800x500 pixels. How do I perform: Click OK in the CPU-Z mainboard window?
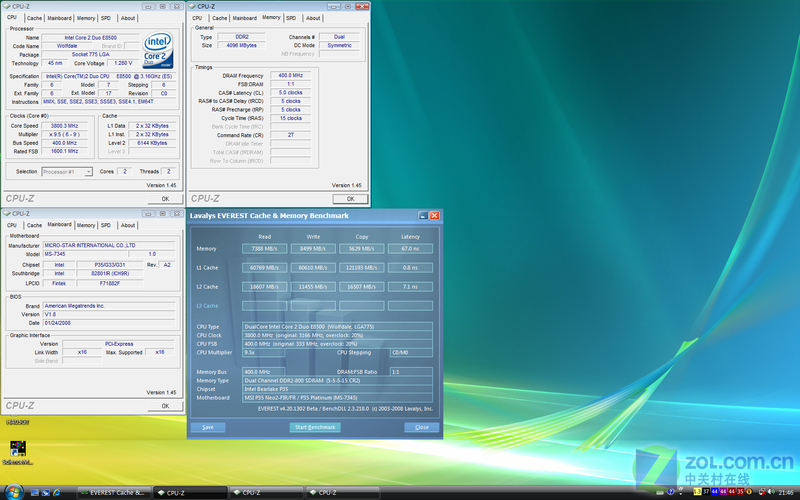165,406
